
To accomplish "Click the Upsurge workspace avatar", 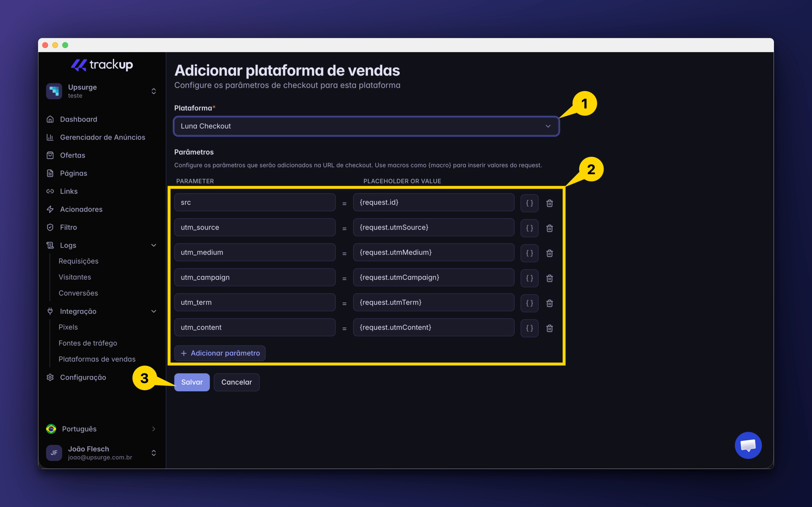I will pos(54,91).
